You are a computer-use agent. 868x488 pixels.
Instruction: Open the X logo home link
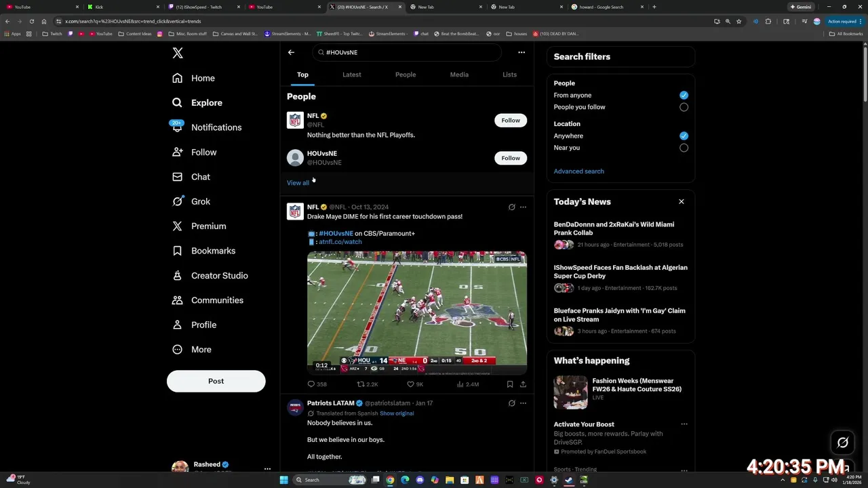(178, 53)
